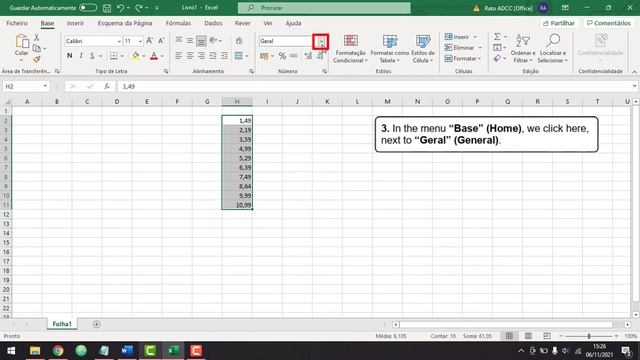Viewport: 640px width, 360px height.
Task: Open Estilos de Célula menu
Action: (423, 49)
